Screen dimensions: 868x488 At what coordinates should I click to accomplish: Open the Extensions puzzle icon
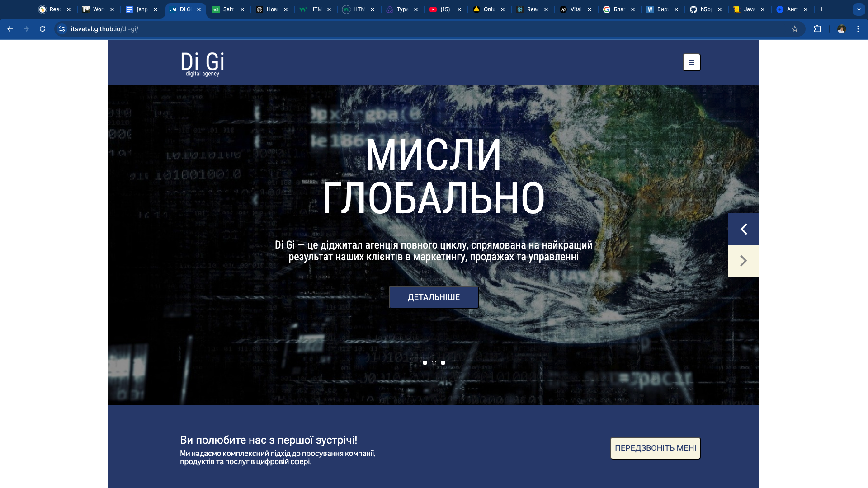[817, 29]
